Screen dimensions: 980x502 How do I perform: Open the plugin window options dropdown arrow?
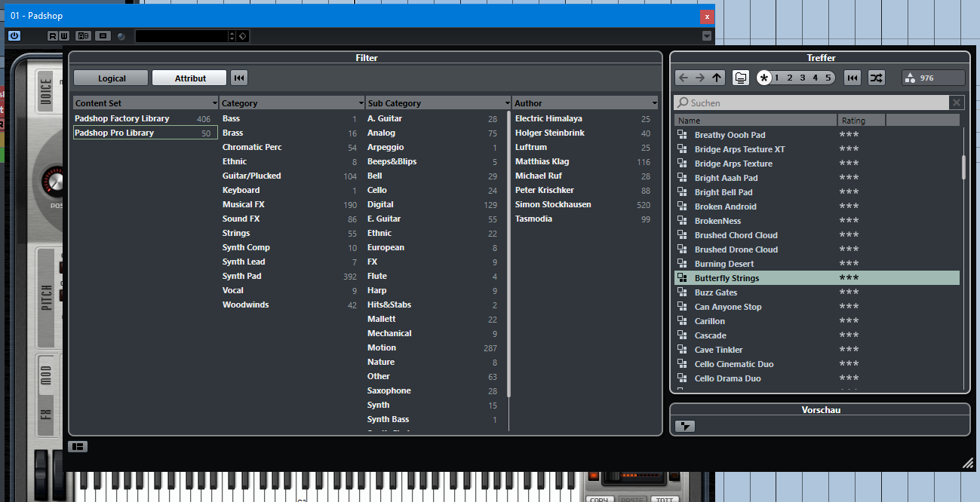(x=707, y=36)
